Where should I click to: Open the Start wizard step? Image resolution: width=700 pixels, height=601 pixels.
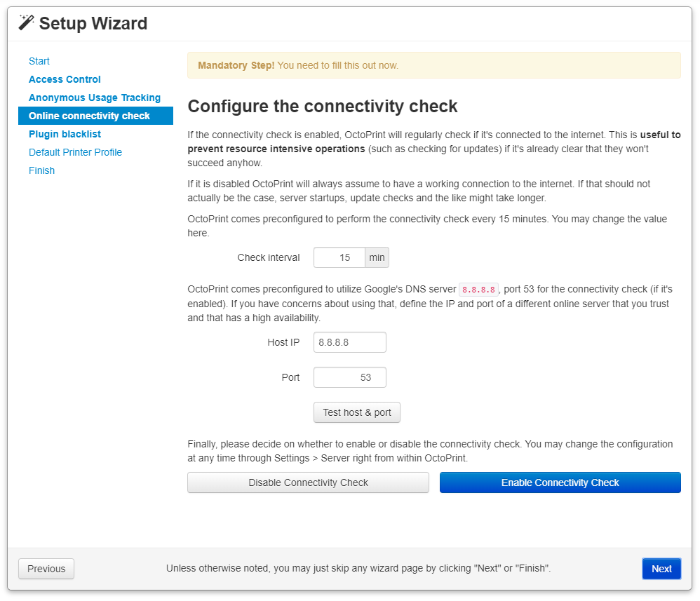tap(39, 61)
